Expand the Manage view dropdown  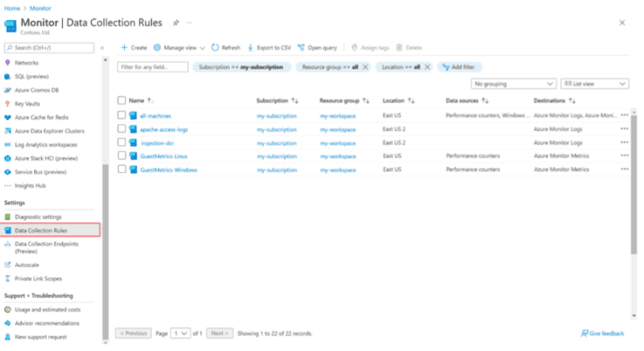[179, 48]
